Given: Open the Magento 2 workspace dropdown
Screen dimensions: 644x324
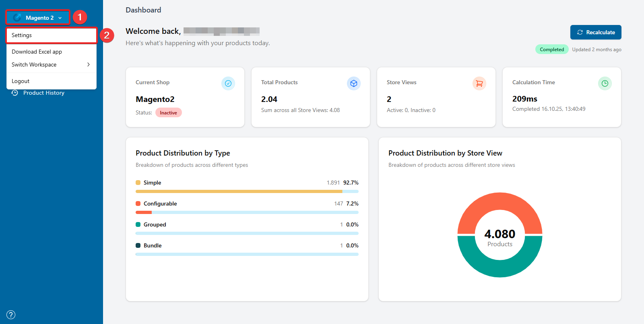Looking at the screenshot, I should coord(38,18).
